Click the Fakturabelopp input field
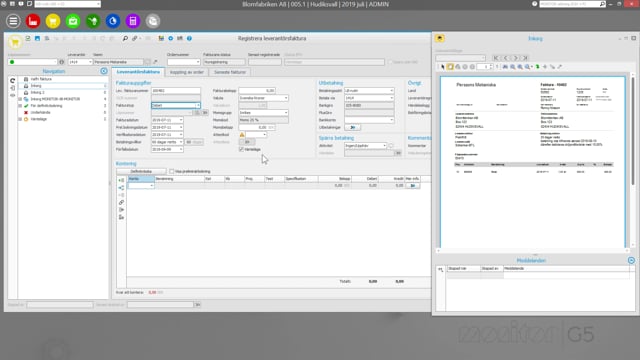 (257, 91)
